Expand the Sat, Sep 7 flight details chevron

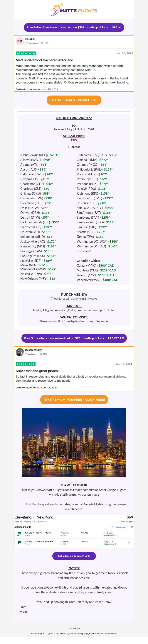click(x=129, y=534)
